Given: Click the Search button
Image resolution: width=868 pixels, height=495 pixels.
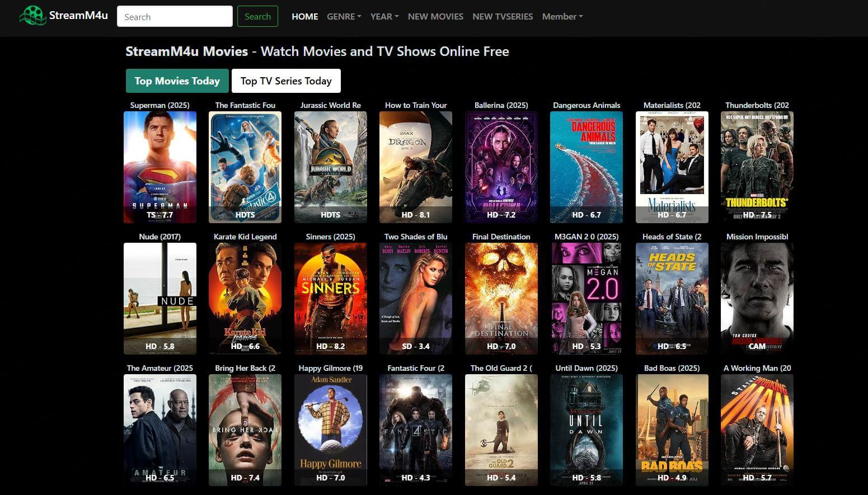Looking at the screenshot, I should pos(257,16).
